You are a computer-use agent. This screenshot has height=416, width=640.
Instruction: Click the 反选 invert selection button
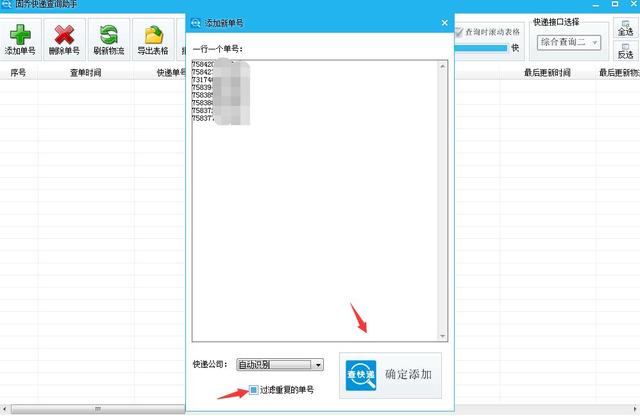[625, 51]
